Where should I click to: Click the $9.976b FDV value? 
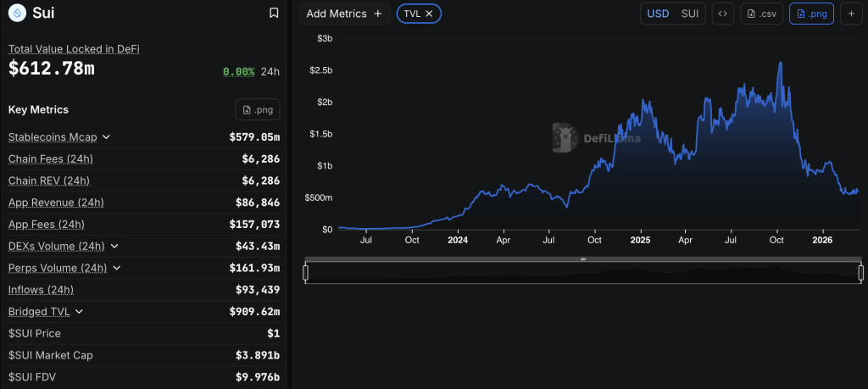[258, 377]
